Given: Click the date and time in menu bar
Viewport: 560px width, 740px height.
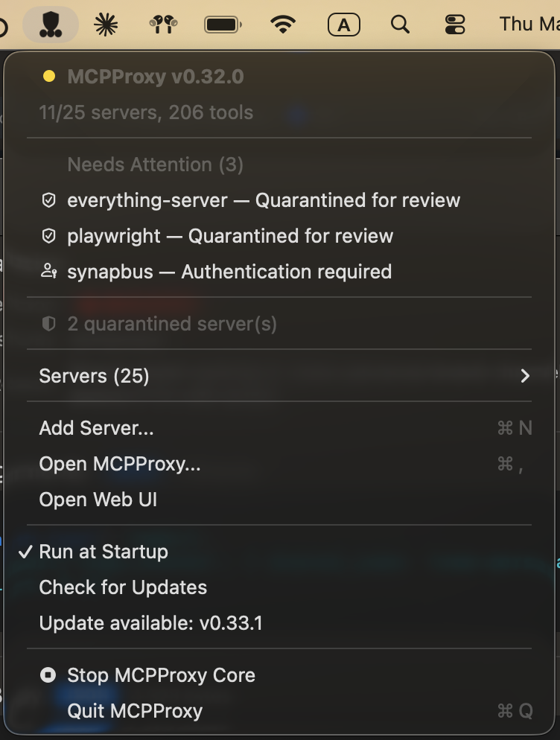Looking at the screenshot, I should 529,25.
